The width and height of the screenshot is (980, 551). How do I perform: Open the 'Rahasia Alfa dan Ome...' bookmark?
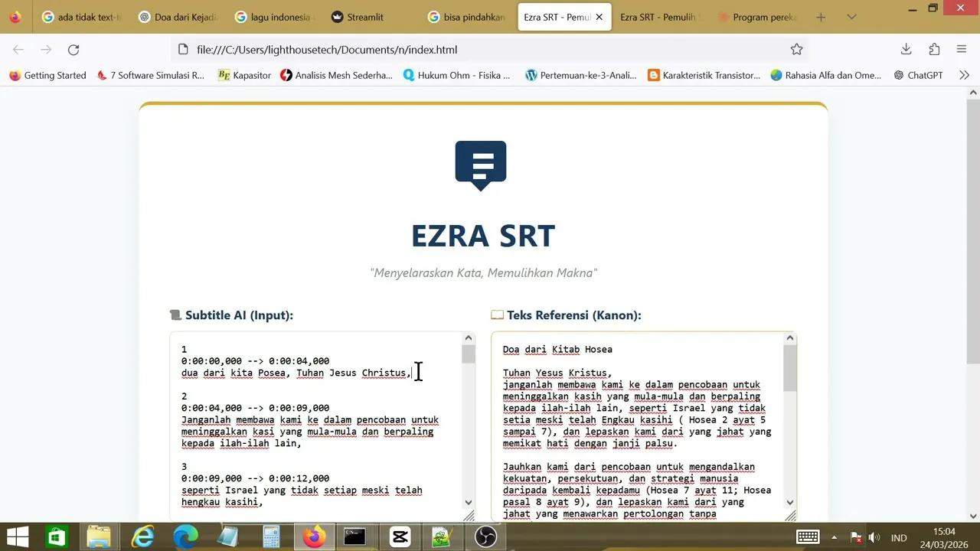(826, 75)
